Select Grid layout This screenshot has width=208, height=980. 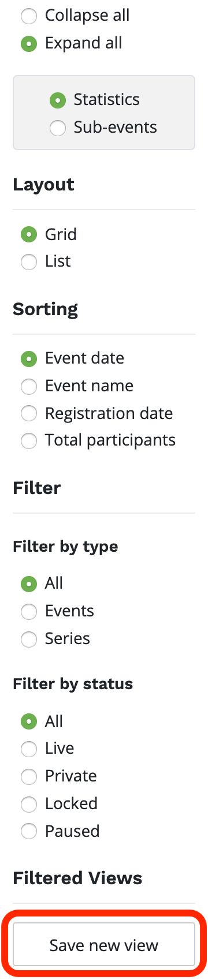point(29,234)
